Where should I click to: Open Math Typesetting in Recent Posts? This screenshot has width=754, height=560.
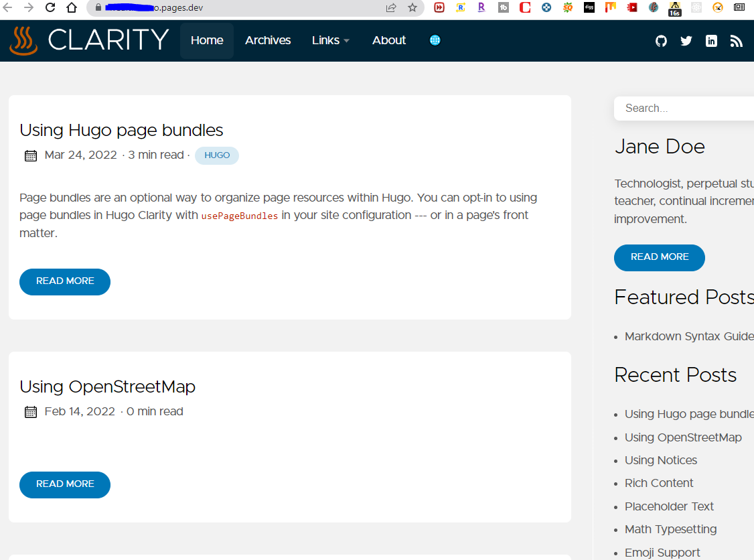(670, 529)
